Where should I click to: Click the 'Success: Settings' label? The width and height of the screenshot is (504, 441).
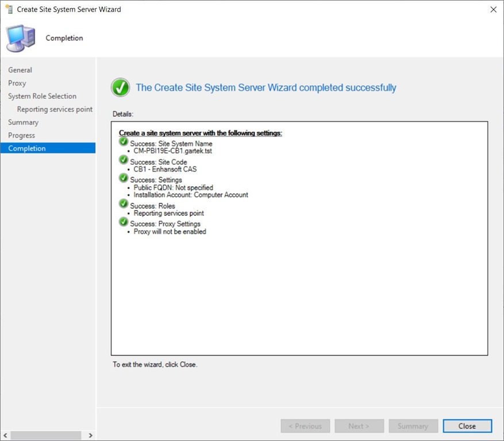click(156, 180)
